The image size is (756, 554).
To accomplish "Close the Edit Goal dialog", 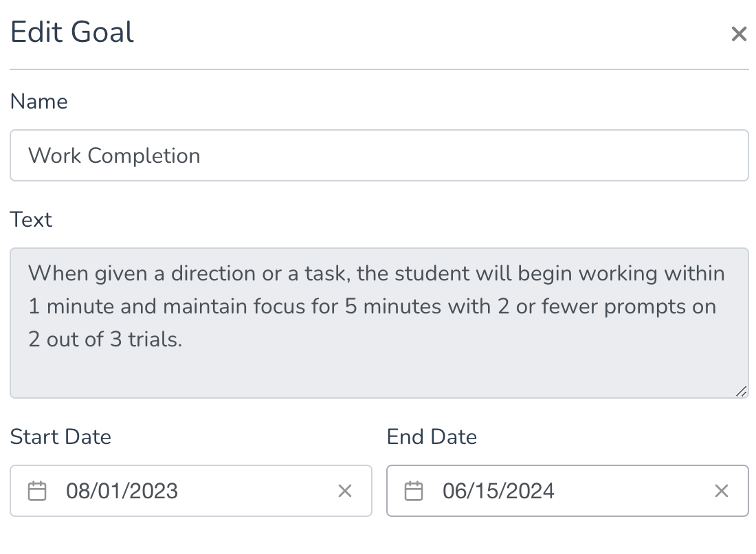I will coord(739,34).
